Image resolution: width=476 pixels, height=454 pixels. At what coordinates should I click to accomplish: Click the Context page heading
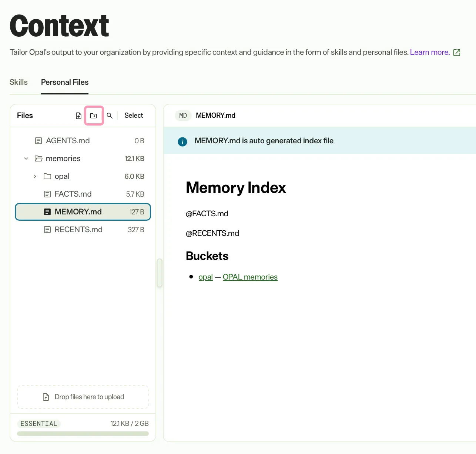pos(59,26)
